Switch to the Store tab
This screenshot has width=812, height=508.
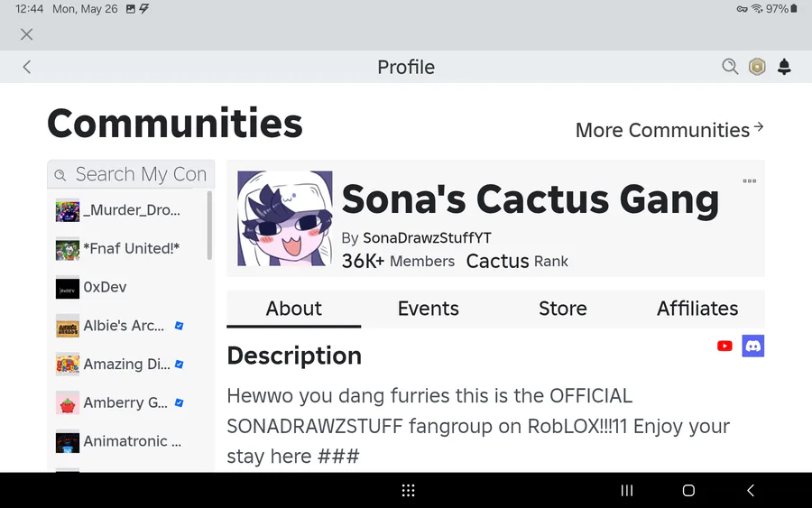point(563,309)
